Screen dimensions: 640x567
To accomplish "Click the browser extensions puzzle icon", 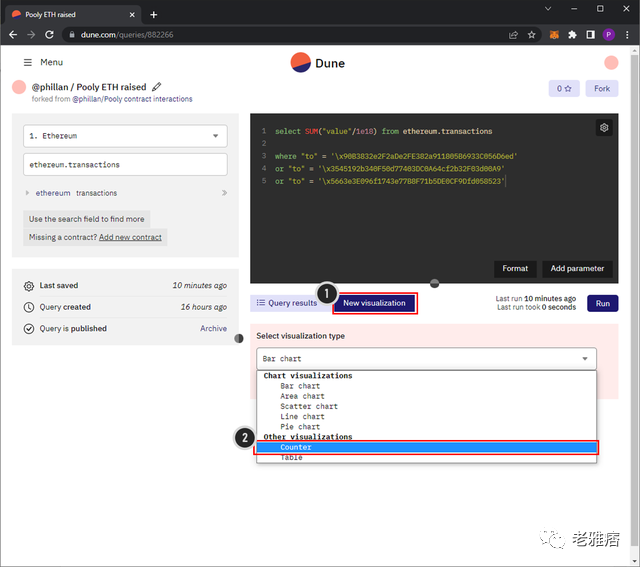I will [x=572, y=34].
